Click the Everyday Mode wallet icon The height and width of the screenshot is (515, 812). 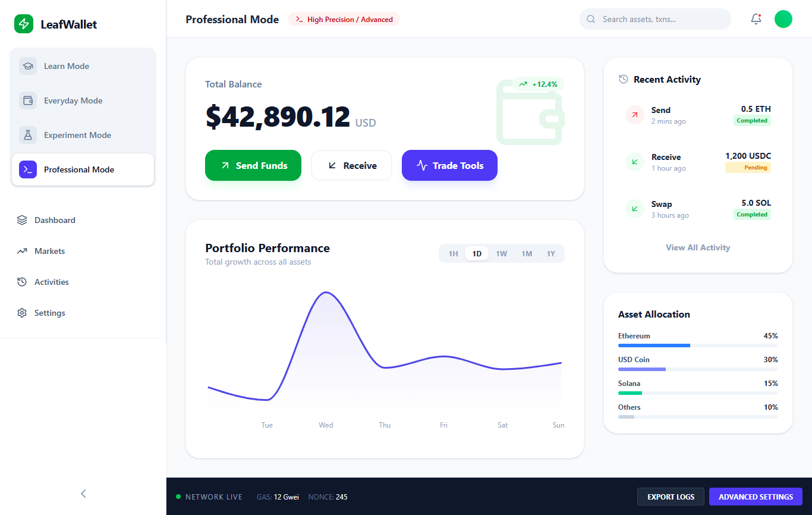point(28,101)
